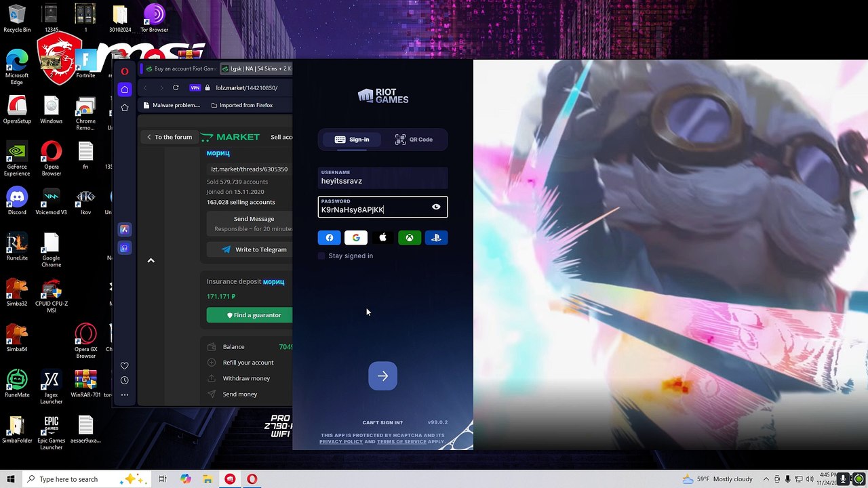Select Send money option
This screenshot has height=488, width=868.
click(240, 394)
